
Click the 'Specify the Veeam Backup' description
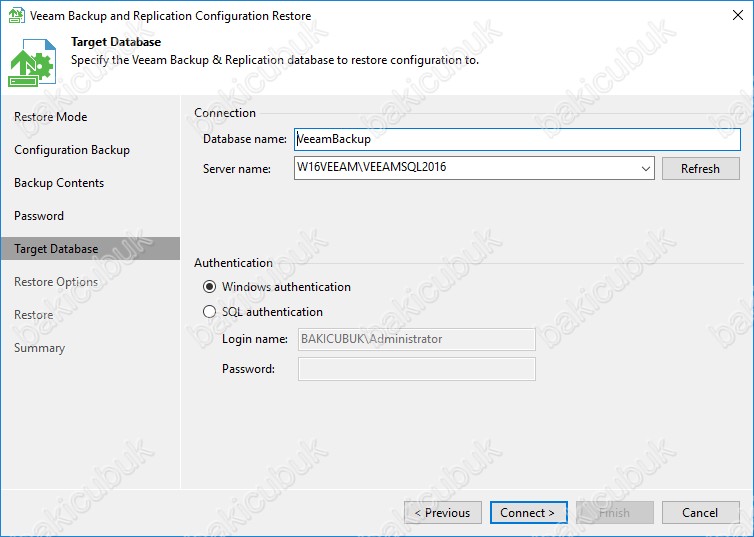pyautogui.click(x=275, y=61)
